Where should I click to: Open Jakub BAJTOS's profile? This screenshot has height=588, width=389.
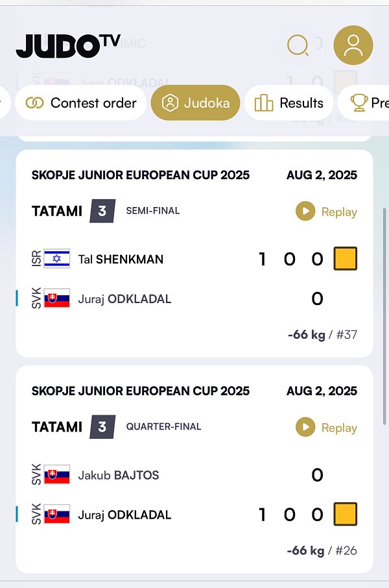pos(119,475)
